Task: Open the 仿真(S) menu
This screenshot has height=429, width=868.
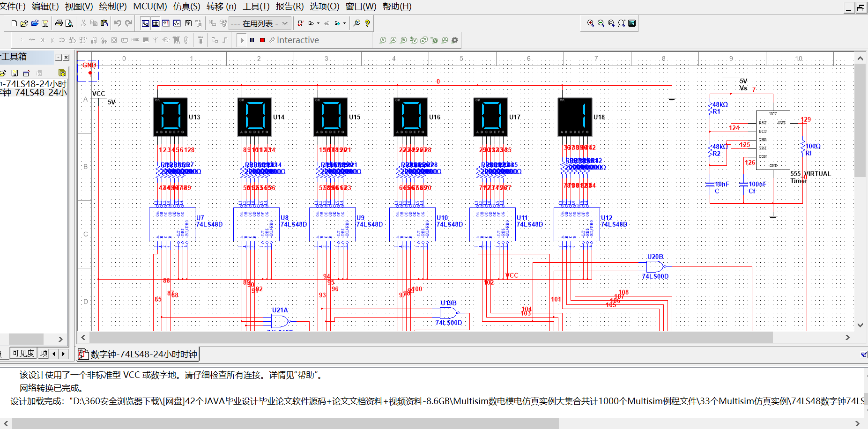Action: 187,7
